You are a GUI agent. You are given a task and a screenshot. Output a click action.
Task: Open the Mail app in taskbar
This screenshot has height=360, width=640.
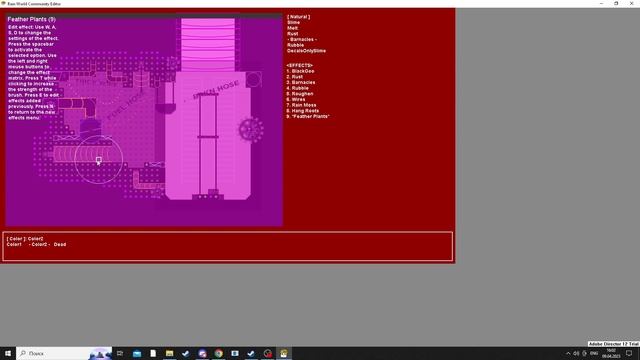(x=137, y=353)
